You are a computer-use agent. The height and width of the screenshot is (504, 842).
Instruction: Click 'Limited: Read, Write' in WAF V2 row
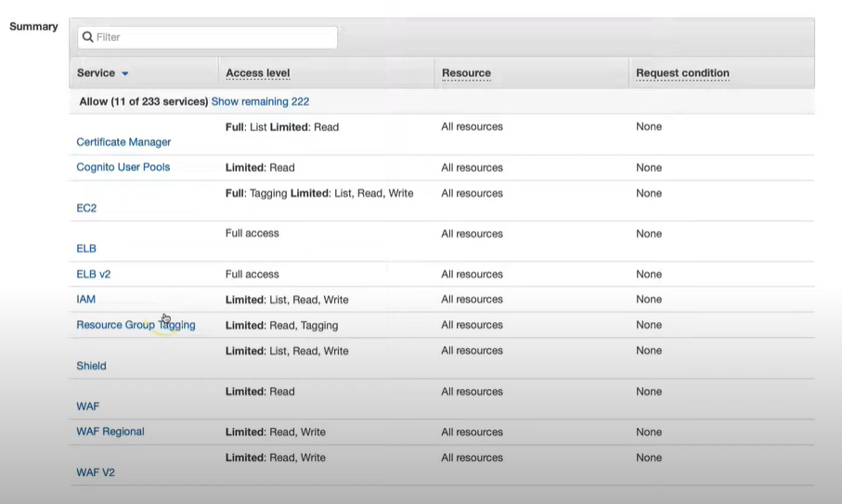tap(276, 458)
